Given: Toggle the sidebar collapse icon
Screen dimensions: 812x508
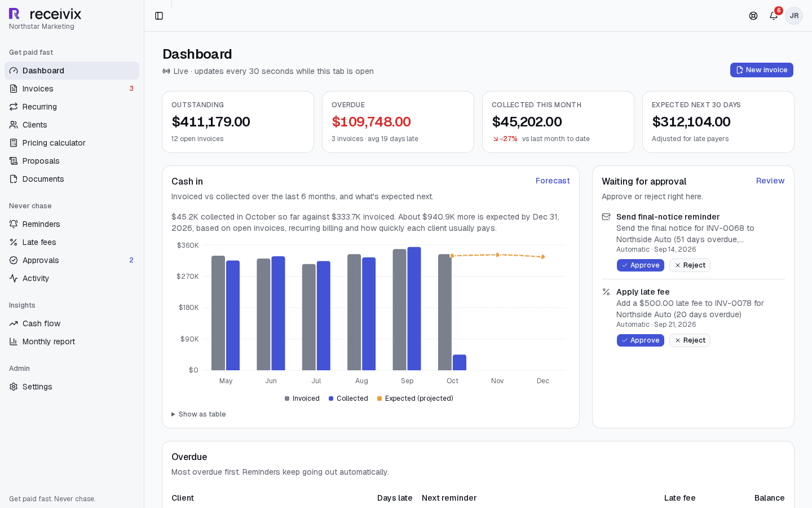Looking at the screenshot, I should point(159,16).
